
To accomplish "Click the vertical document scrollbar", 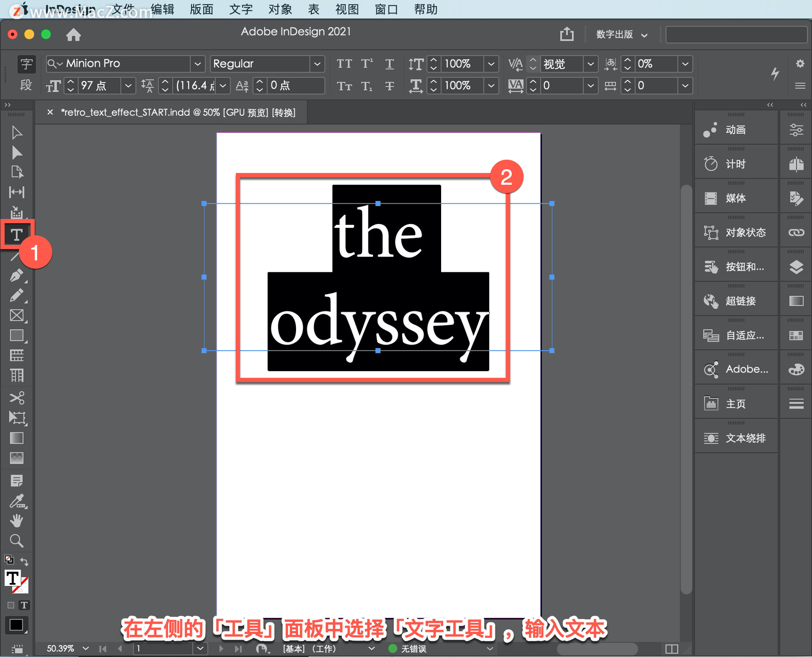I will (686, 389).
